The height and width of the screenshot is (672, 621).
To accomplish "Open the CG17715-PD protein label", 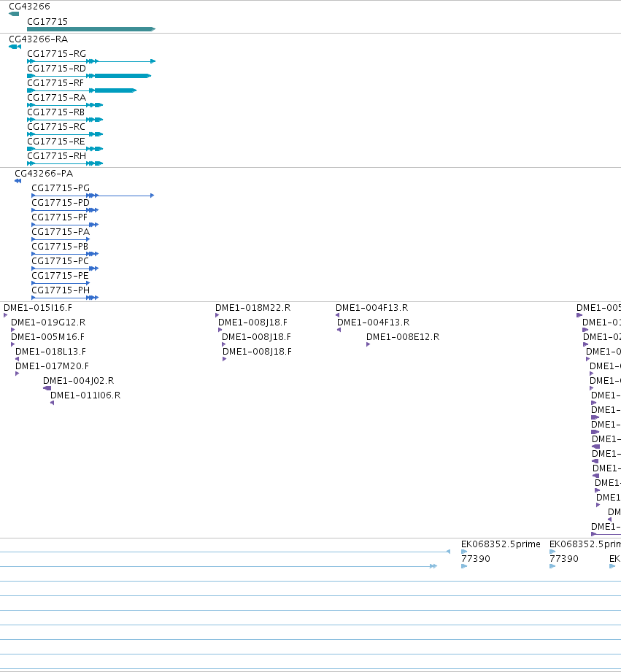I will [61, 202].
